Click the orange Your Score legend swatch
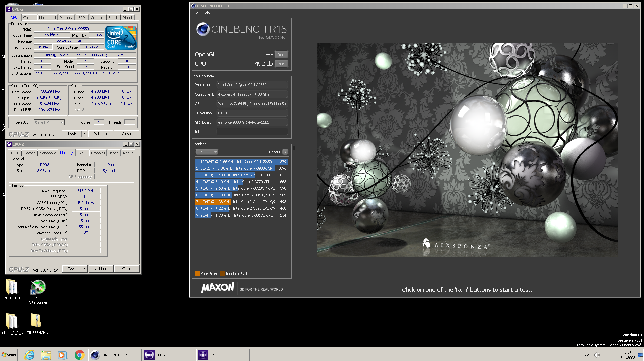This screenshot has width=644, height=361. pos(197,274)
